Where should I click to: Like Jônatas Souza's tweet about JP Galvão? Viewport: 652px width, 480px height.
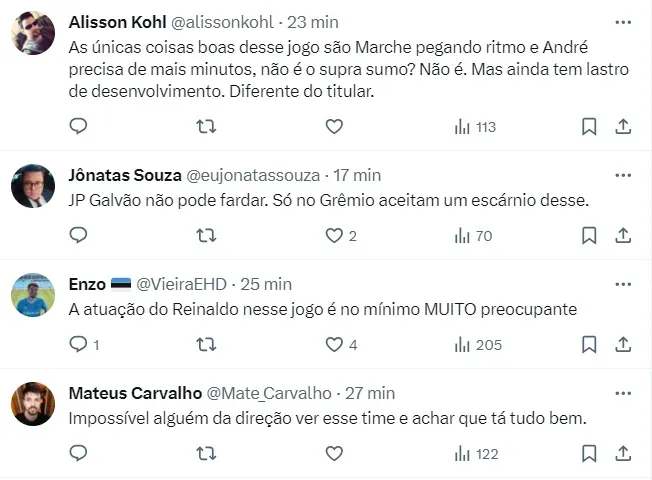(x=334, y=236)
